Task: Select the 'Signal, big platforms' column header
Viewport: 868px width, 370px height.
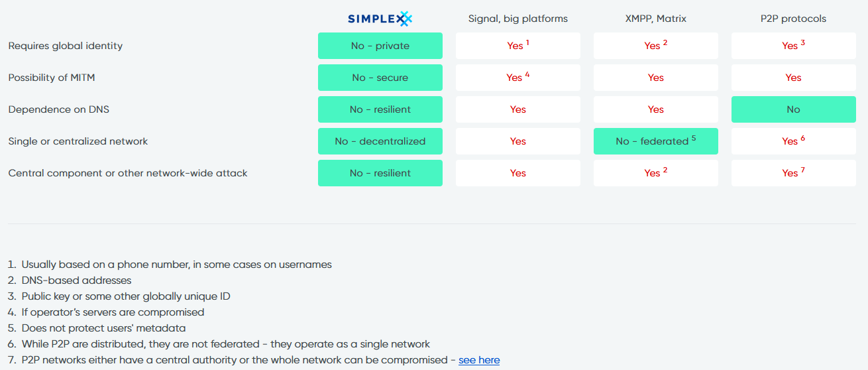Action: (518, 19)
